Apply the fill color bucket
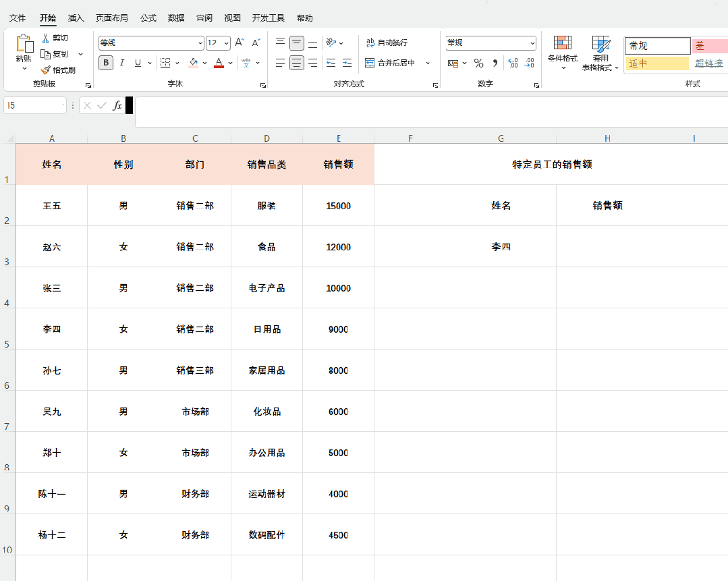The image size is (728, 581). pos(194,63)
